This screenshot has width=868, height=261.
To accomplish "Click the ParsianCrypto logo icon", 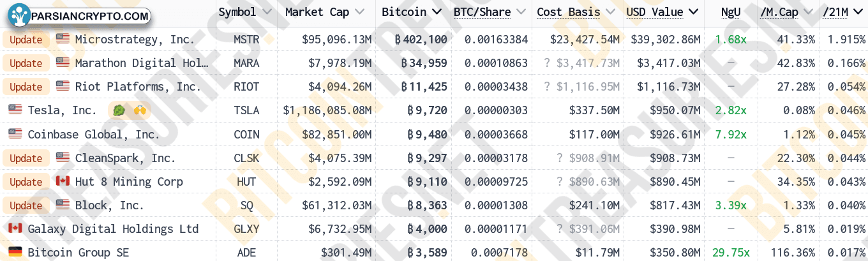I will (x=20, y=15).
